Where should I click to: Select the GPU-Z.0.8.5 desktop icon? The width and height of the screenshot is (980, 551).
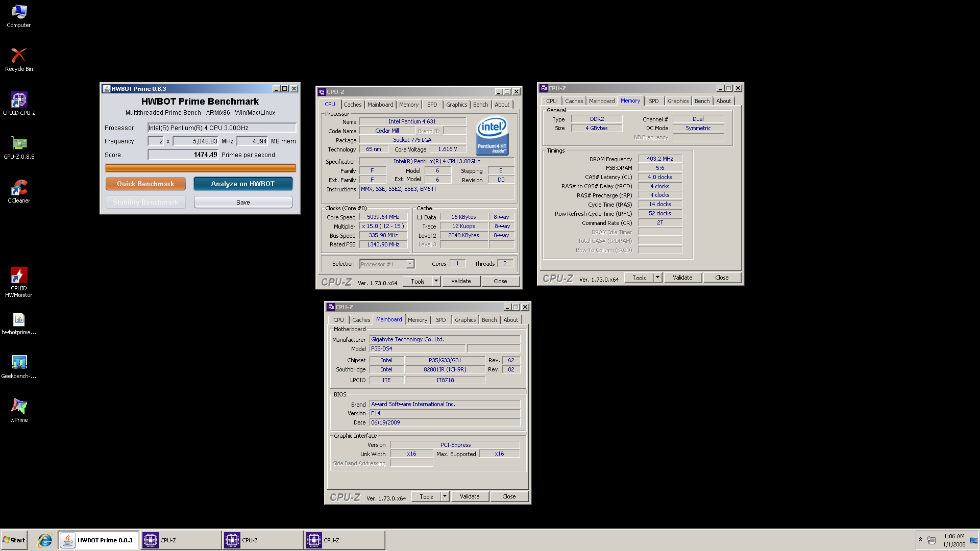[19, 147]
